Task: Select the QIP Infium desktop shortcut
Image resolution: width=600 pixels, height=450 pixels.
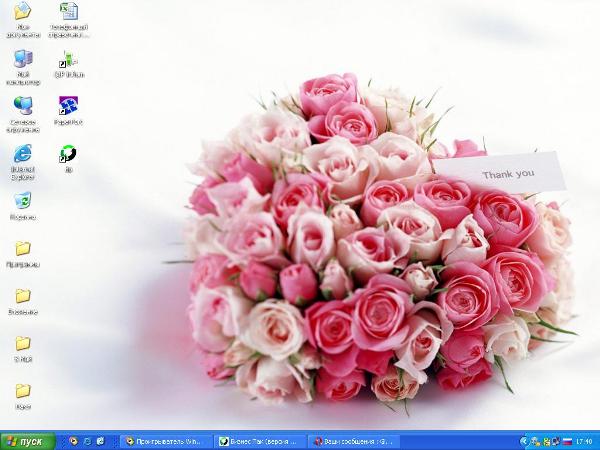Action: [x=68, y=59]
